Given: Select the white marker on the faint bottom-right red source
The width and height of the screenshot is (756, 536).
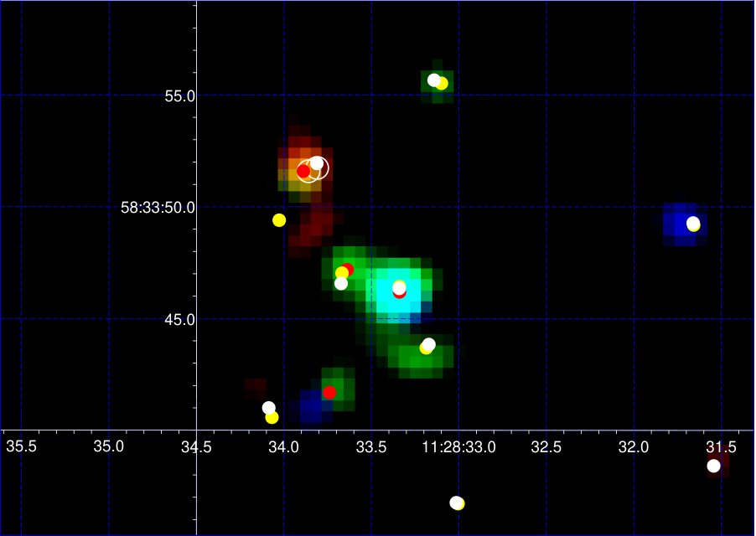Looking at the screenshot, I should point(713,466).
